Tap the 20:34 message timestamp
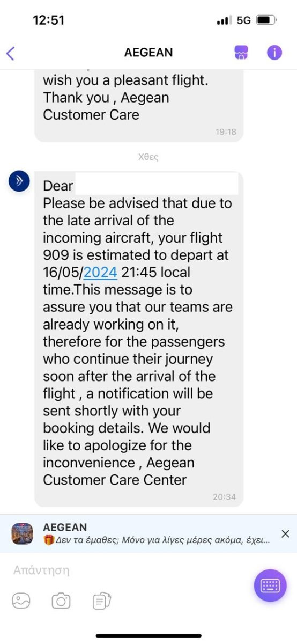Viewport: 297px width, 644px height. [x=224, y=497]
